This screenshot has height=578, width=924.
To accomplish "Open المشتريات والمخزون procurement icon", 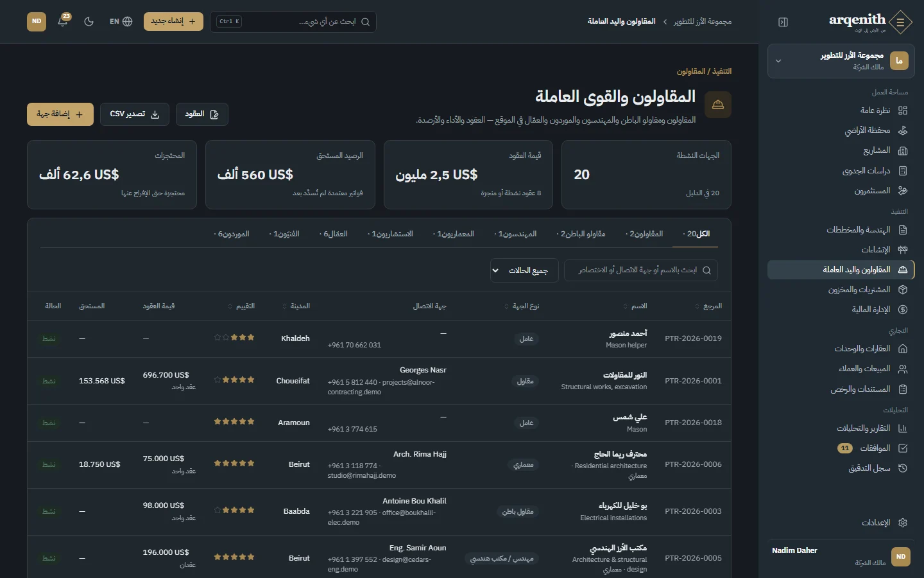I will (903, 290).
